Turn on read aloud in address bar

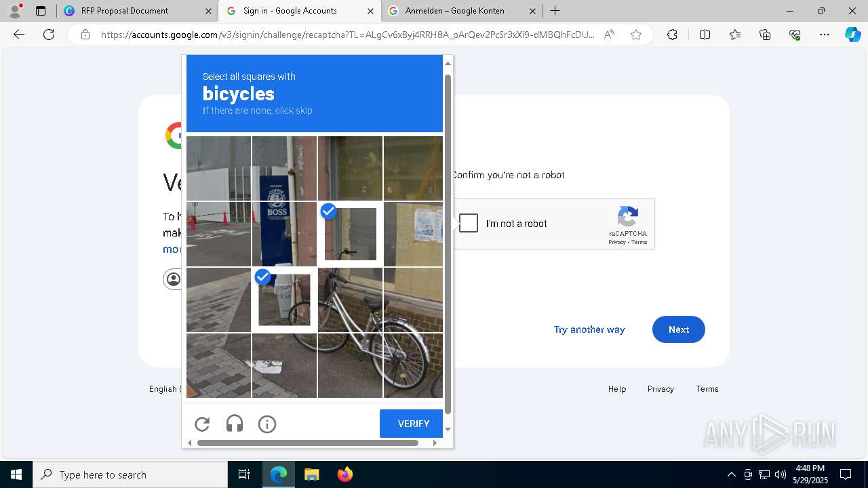point(609,35)
